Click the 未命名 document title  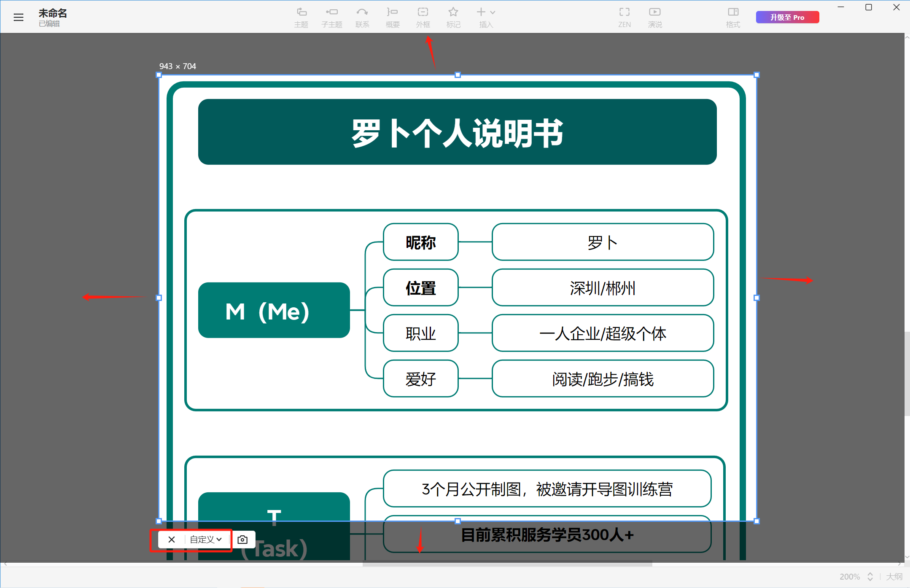point(53,13)
